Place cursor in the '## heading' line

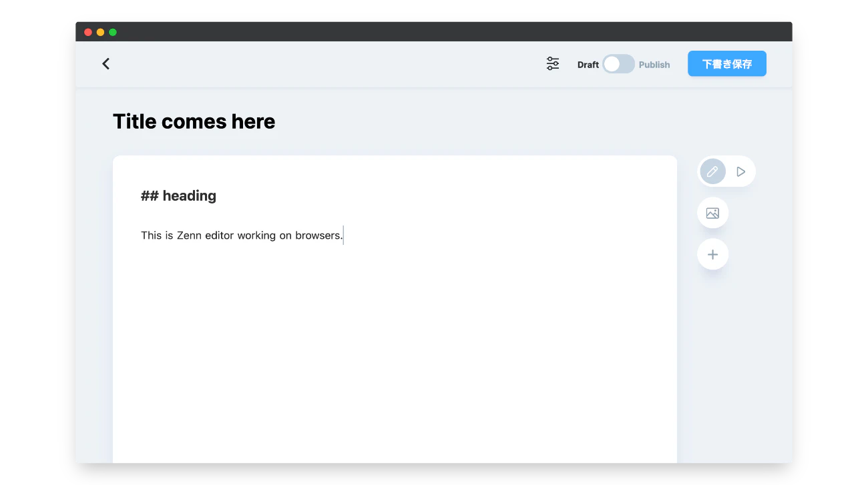(x=178, y=195)
